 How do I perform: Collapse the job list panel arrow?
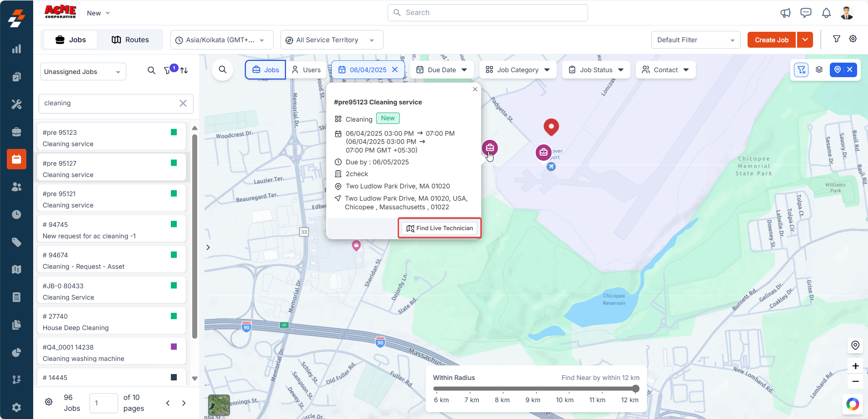coord(208,247)
